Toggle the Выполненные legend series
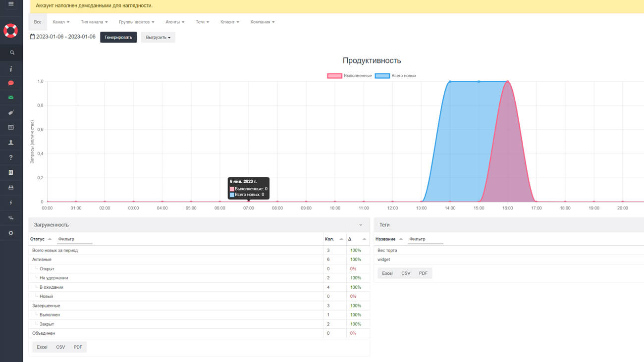This screenshot has height=362, width=644. tap(349, 76)
